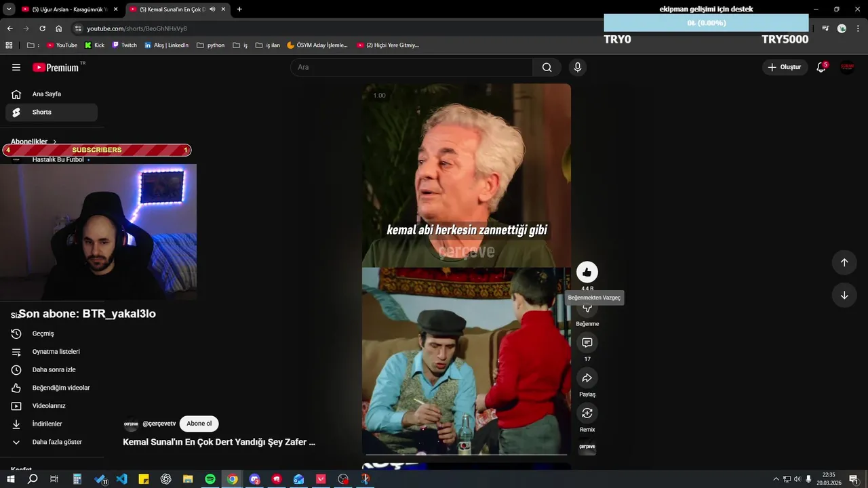Close the Kemal Sunal'ın En Çok tab
Screen dimensions: 868x488
[223, 9]
